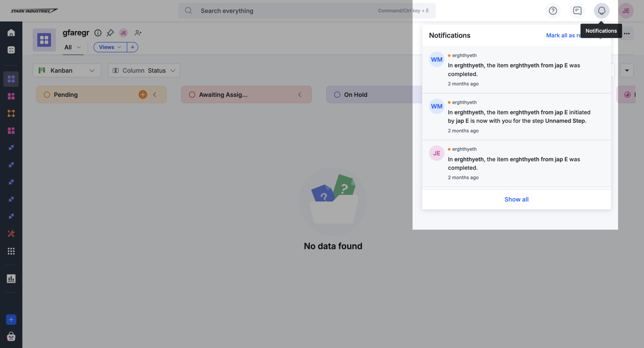Viewport: 644px width, 348px height.
Task: Open the marketplace bag icon at sidebar bottom
Action: click(x=11, y=336)
